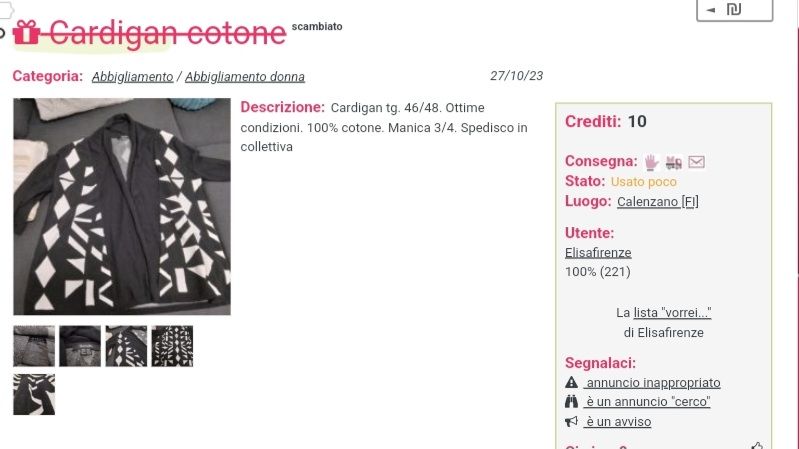
Task: Click the warning triangle report icon
Action: (571, 382)
